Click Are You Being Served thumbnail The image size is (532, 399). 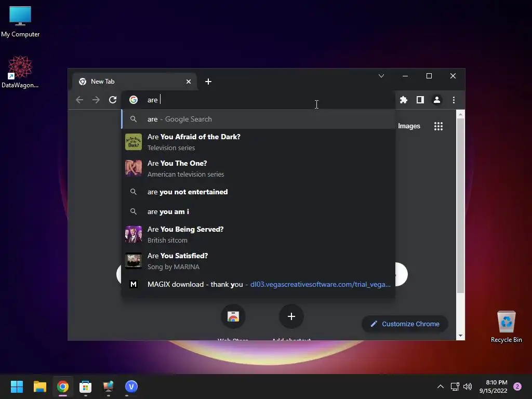[134, 234]
